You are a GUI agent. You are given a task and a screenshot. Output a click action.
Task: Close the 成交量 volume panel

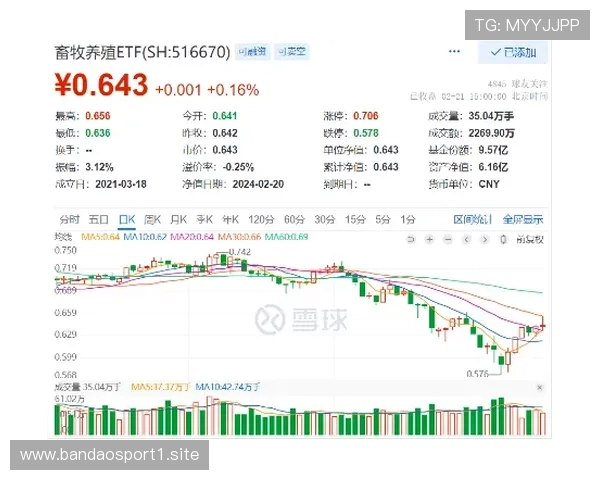point(540,388)
